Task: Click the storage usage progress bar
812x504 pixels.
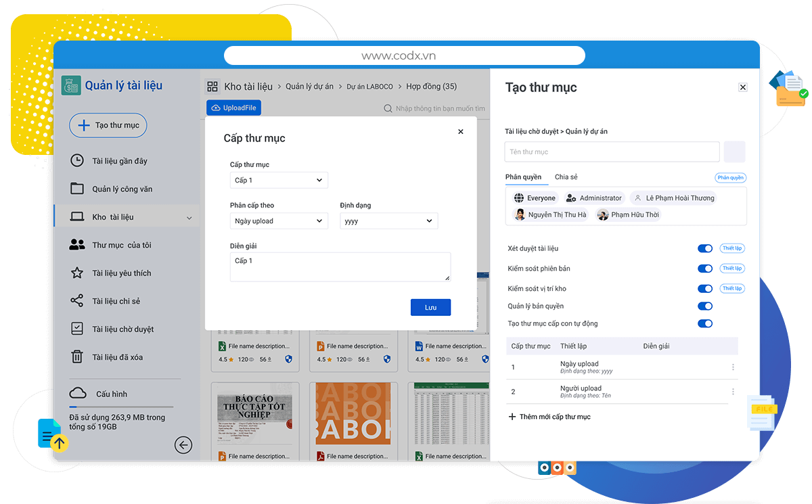Action: pyautogui.click(x=121, y=407)
